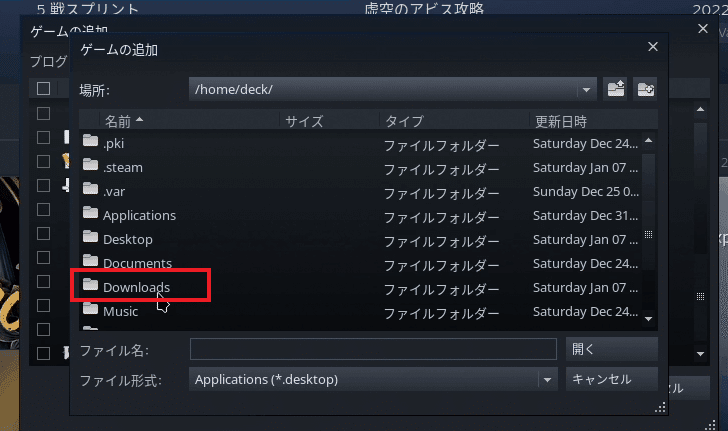Viewport: 728px width, 431px height.
Task: Click background window scroll down arrow
Action: [701, 354]
